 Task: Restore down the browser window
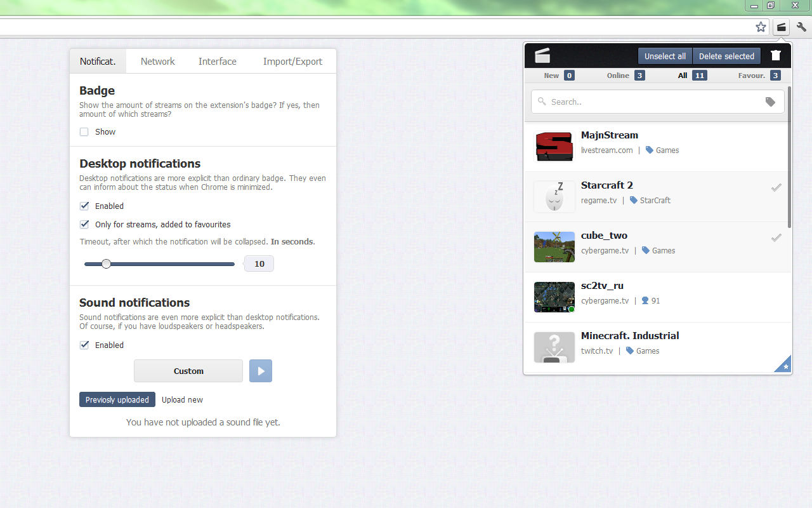point(770,6)
